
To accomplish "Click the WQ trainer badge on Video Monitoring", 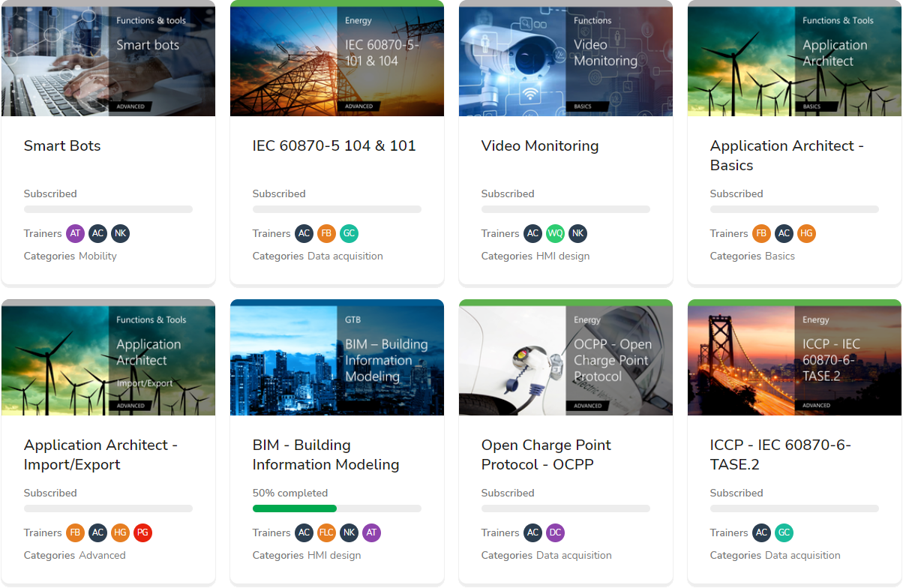I will point(555,233).
